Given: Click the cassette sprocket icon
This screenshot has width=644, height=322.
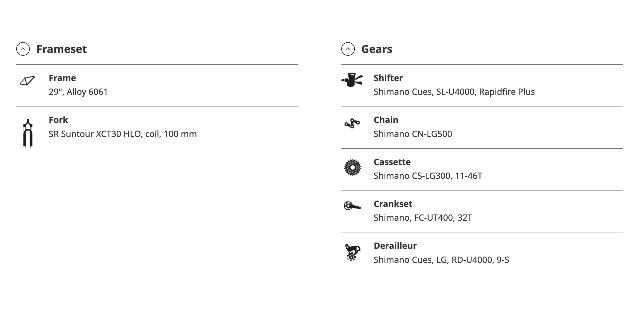Looking at the screenshot, I should [x=353, y=167].
